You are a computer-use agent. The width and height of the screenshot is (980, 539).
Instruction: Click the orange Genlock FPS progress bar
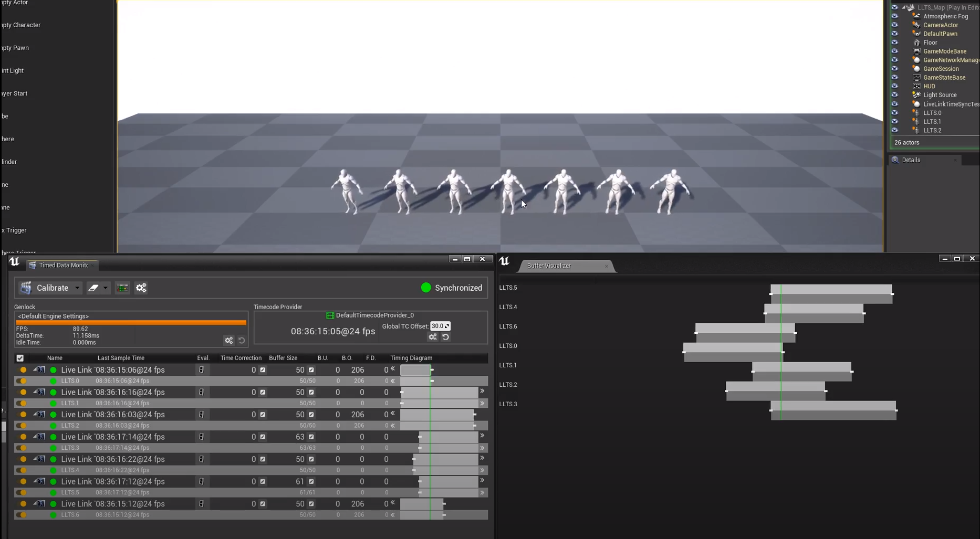[x=131, y=323]
